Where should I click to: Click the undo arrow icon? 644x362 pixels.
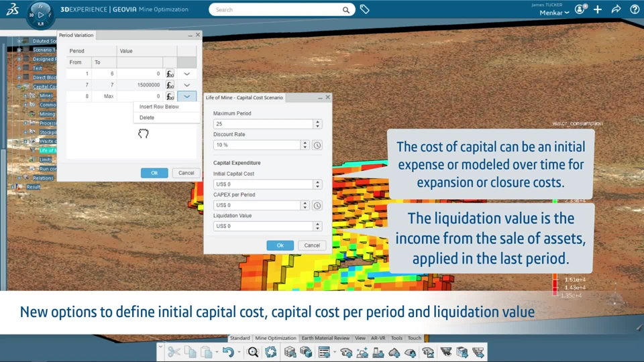click(228, 352)
